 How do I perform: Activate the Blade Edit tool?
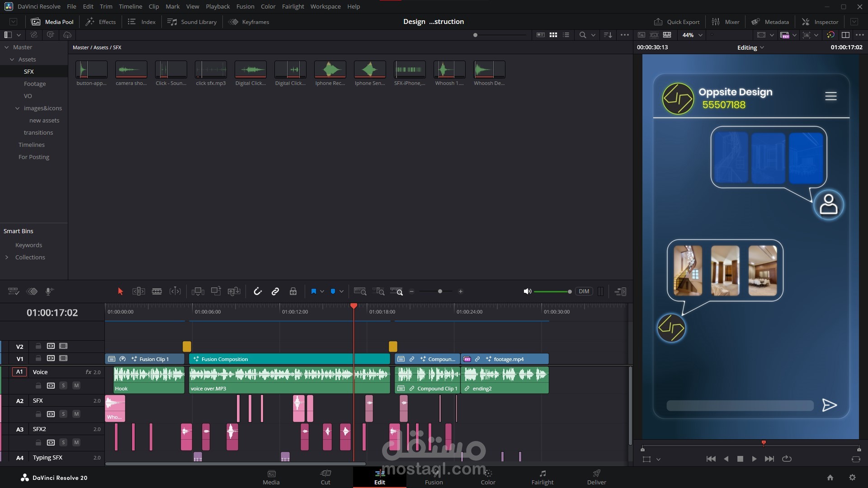click(x=157, y=291)
